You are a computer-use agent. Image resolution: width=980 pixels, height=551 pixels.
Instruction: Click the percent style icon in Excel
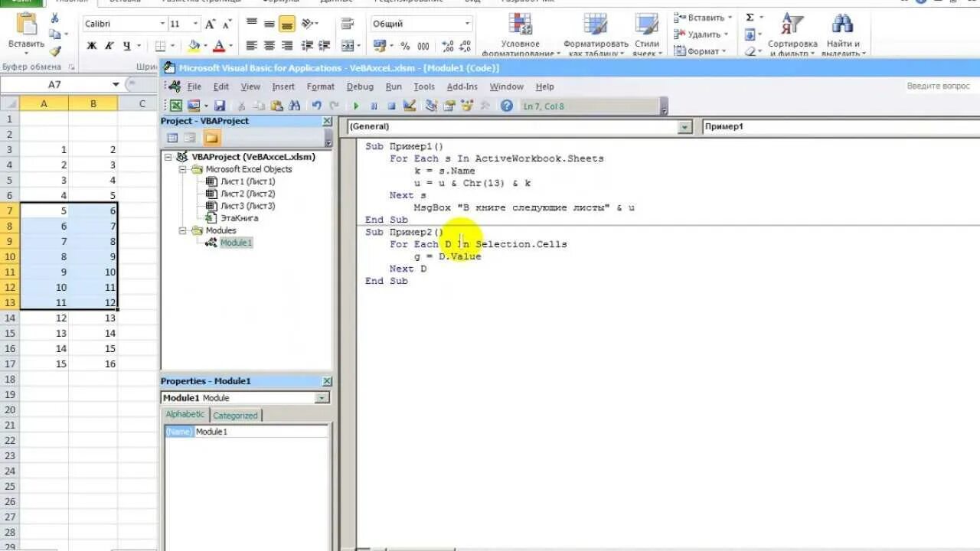[405, 46]
